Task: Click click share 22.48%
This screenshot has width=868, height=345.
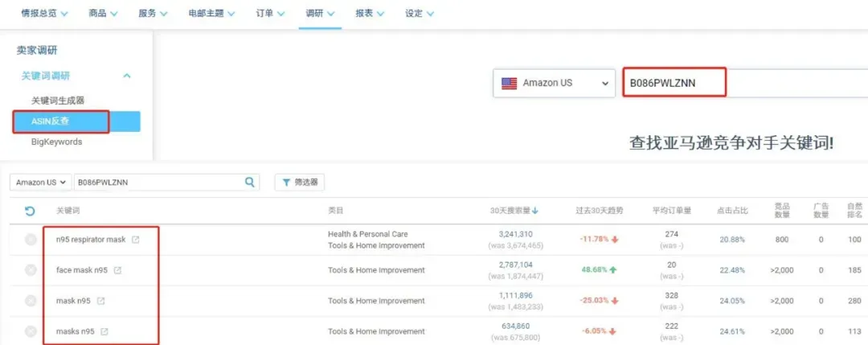Action: pos(732,269)
